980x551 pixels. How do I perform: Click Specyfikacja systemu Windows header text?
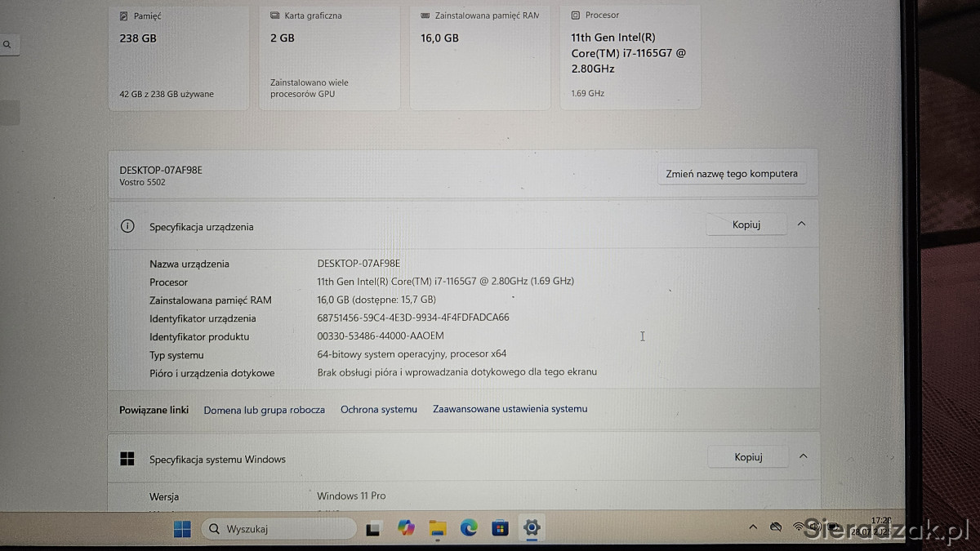point(217,460)
